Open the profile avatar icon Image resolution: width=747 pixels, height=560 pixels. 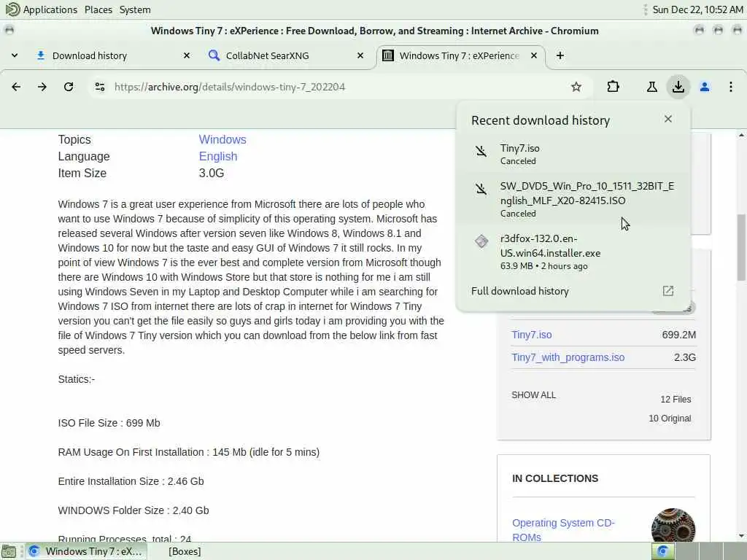[x=705, y=87]
